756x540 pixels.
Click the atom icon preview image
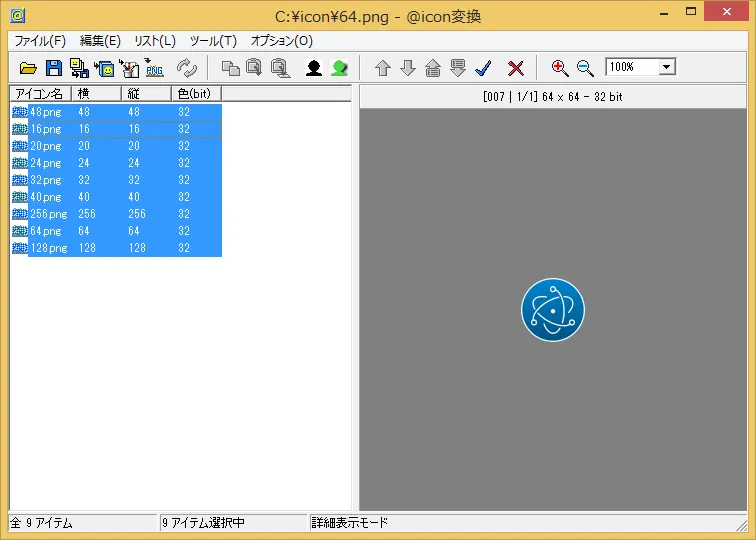coord(552,310)
